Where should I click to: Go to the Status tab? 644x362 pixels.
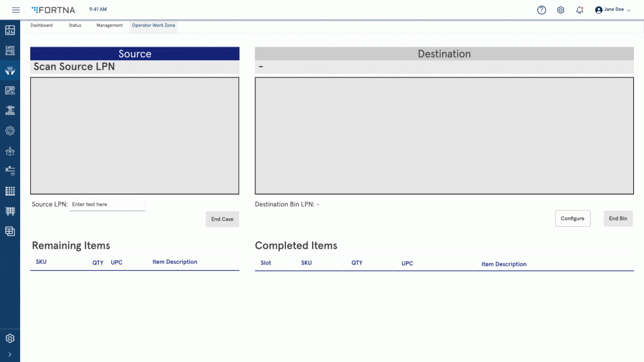point(75,26)
